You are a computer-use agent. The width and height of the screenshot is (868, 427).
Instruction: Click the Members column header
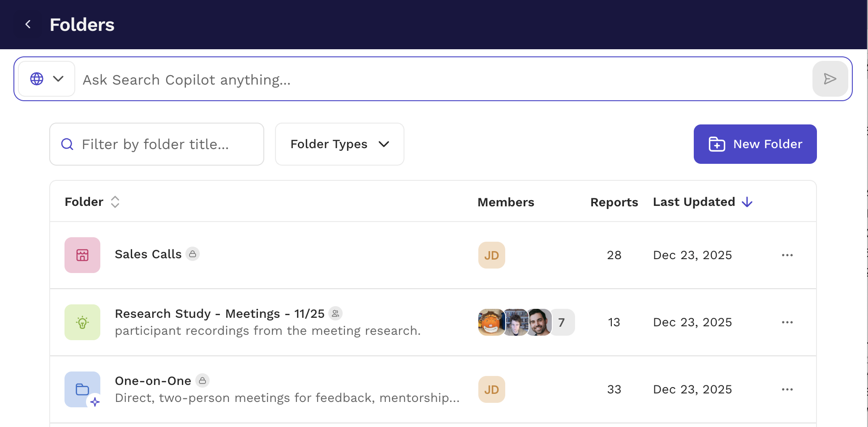coord(506,202)
